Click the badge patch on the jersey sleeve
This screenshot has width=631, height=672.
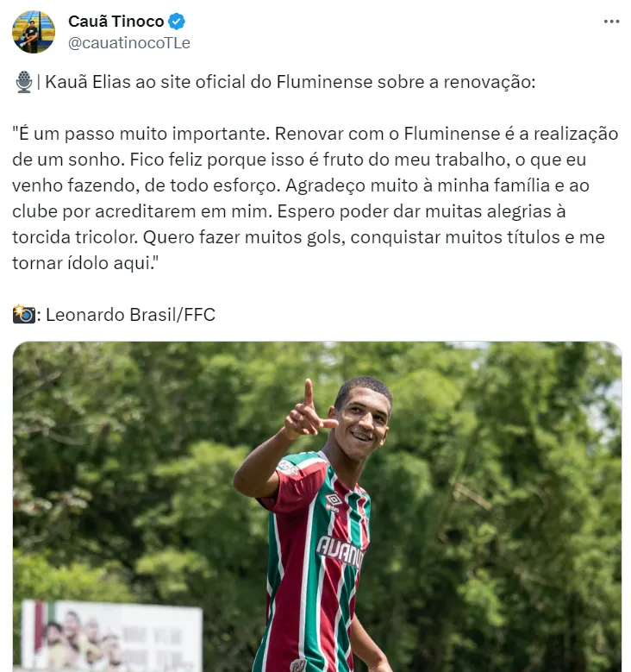click(289, 468)
